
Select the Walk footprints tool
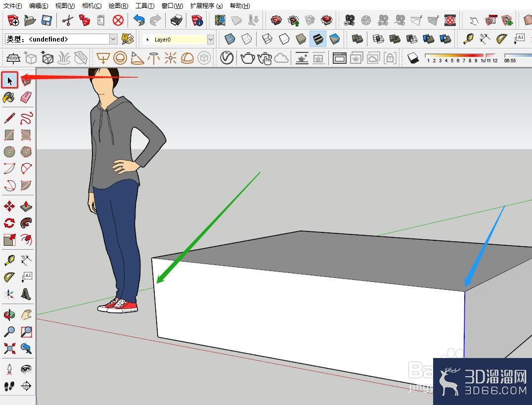coord(9,386)
